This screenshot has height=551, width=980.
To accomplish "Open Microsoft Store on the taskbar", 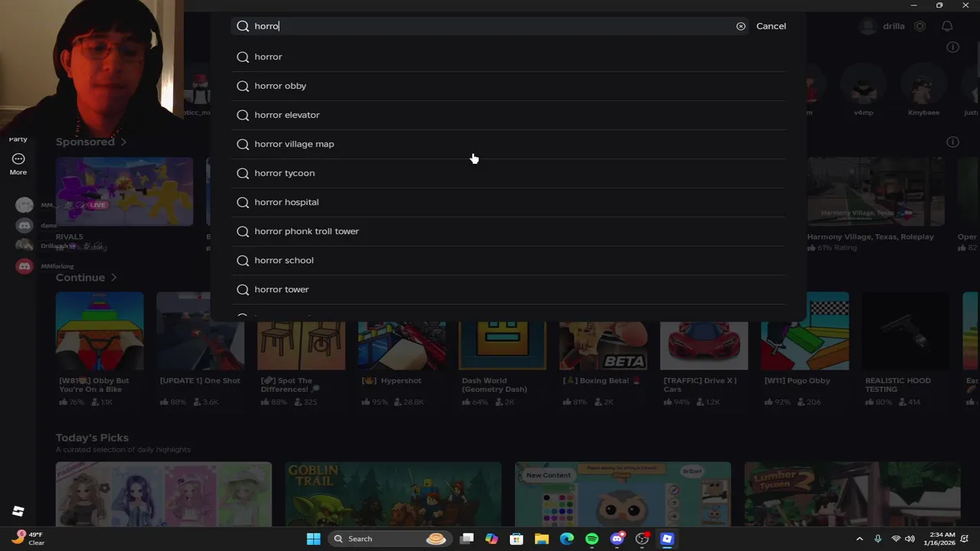I will coord(517,539).
